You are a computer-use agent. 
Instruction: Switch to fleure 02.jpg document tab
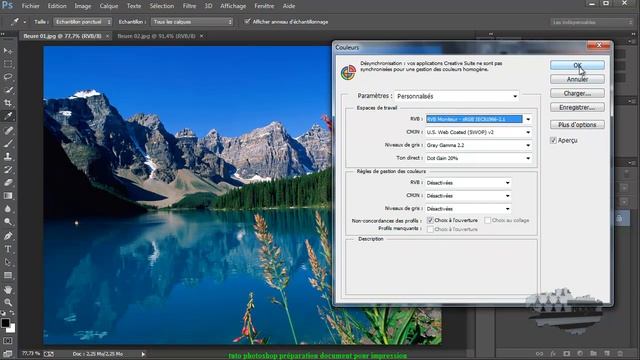point(156,36)
